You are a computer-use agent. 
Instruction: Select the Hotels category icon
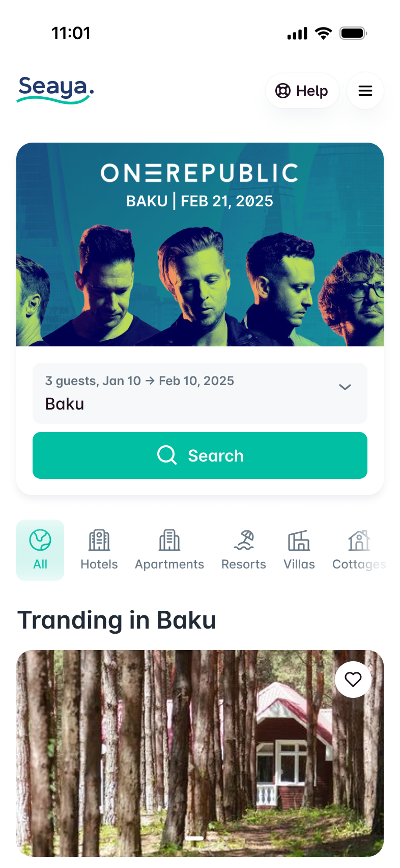point(99,540)
